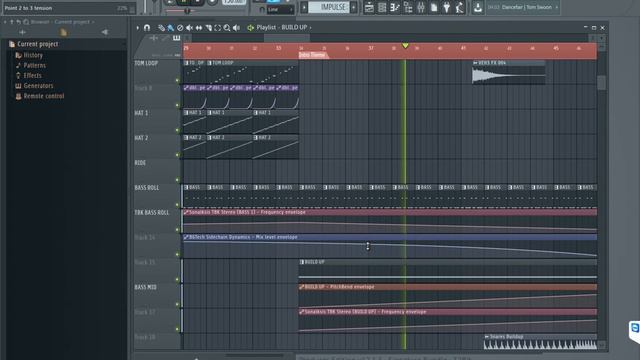The image size is (640, 360).
Task: Click the download/content library icon
Action: (478, 7)
